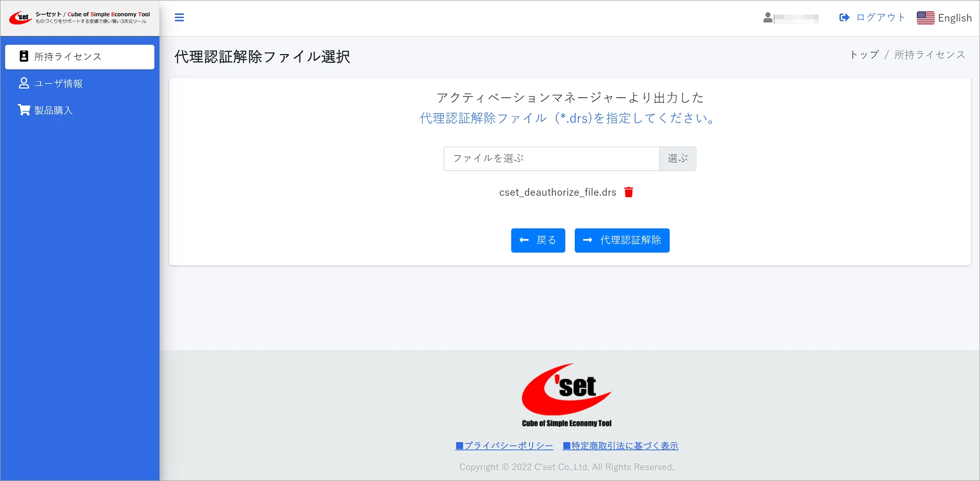This screenshot has width=980, height=481.
Task: Delete cset_deauthorize_file.drs with the red trash icon
Action: 629,192
